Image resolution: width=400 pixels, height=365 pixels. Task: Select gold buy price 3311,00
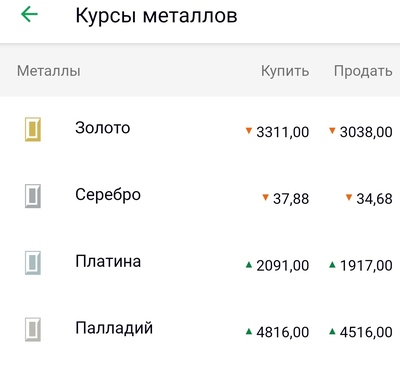pyautogui.click(x=283, y=132)
